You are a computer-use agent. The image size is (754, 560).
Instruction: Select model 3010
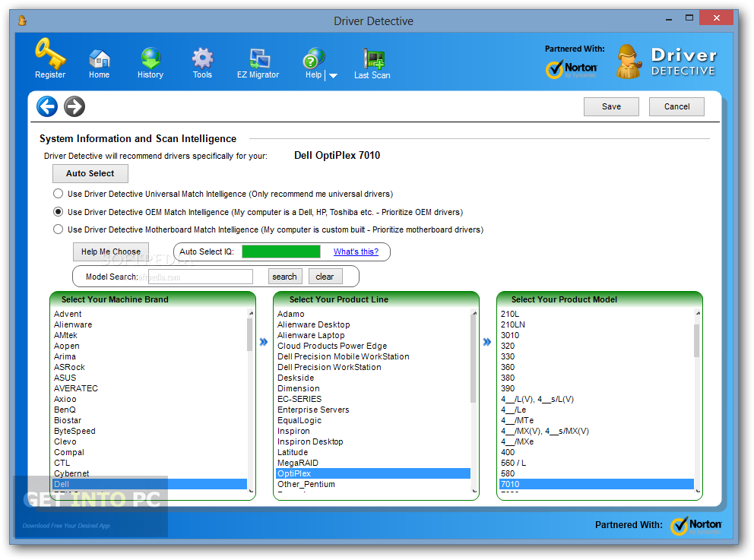tap(510, 335)
